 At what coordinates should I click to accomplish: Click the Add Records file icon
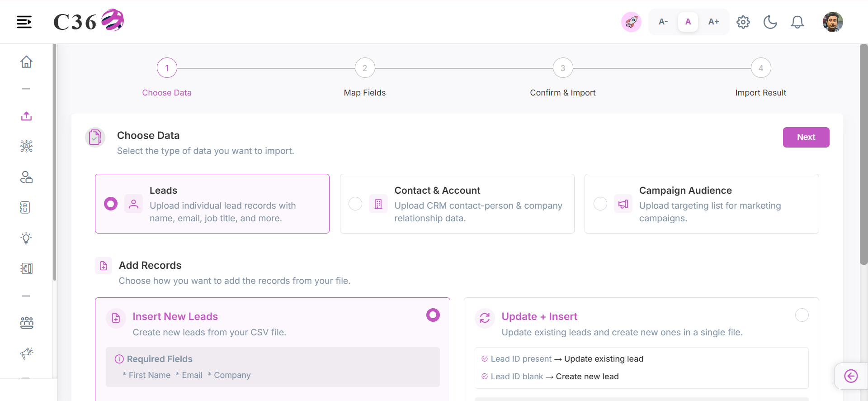coord(104,266)
